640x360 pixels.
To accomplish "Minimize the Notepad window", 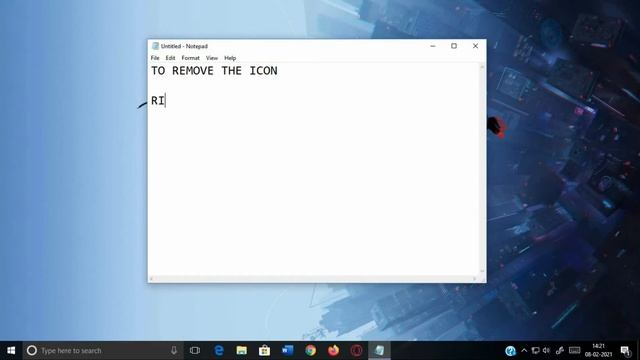I will click(x=433, y=46).
